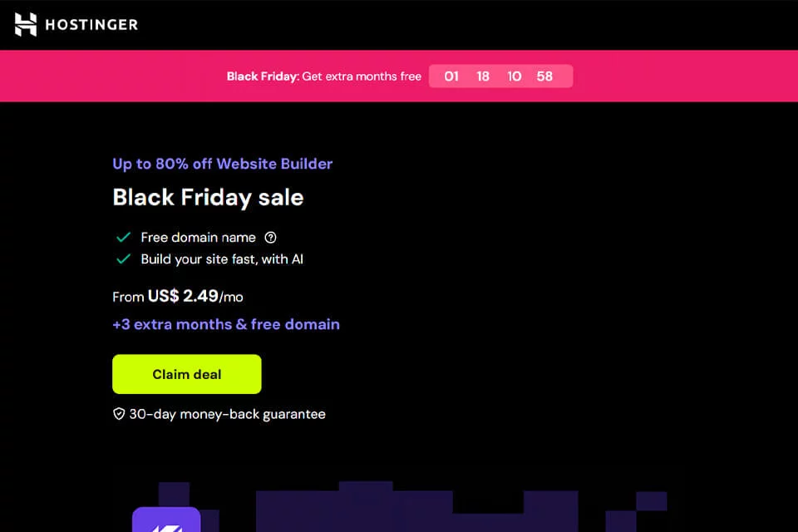The width and height of the screenshot is (798, 532).
Task: Click the Hostinger H logo icon
Action: (x=26, y=24)
